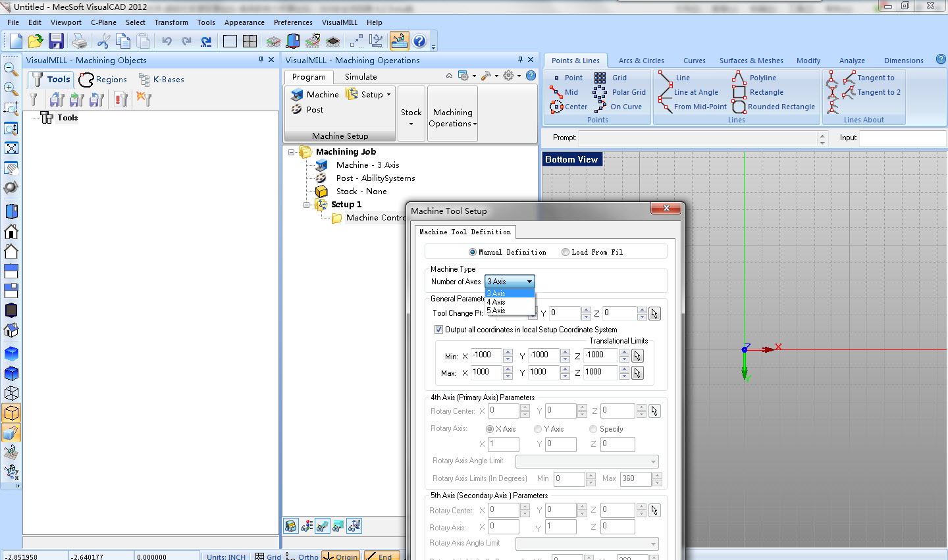948x560 pixels.
Task: Click the Print icon
Action: pos(80,41)
